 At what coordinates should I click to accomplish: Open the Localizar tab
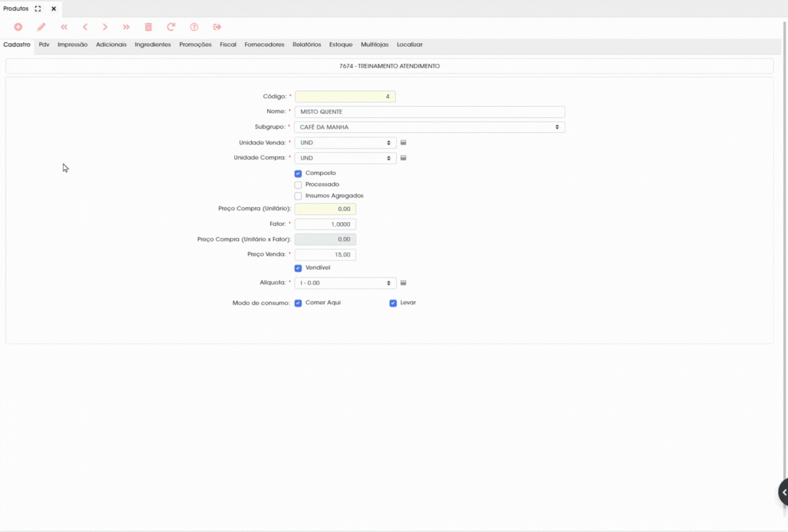click(x=409, y=45)
